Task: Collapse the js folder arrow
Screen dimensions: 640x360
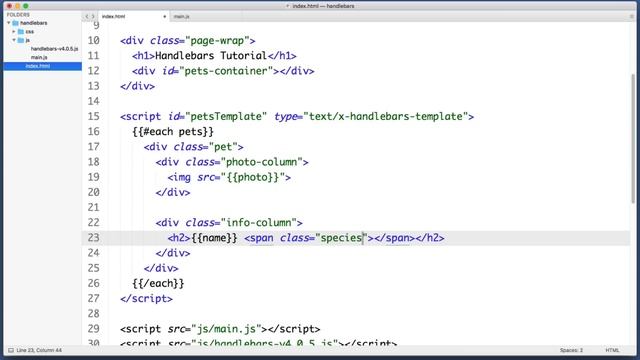Action: pos(14,40)
